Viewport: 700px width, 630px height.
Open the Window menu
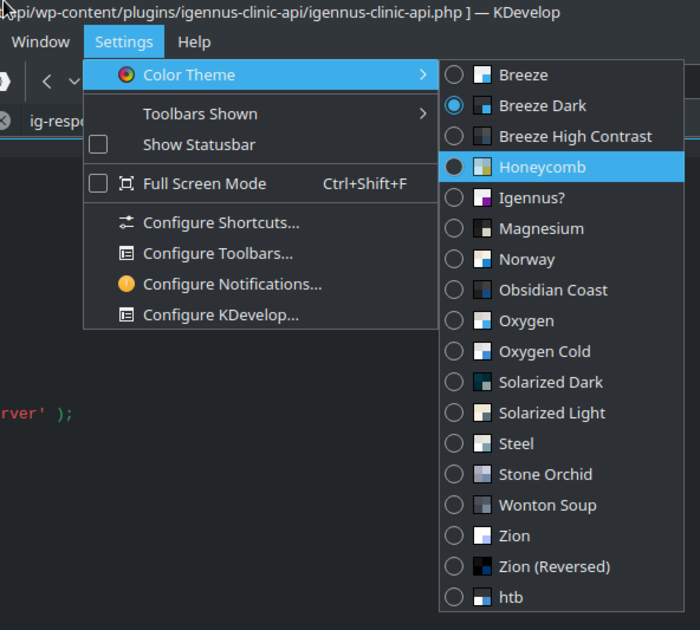point(41,42)
